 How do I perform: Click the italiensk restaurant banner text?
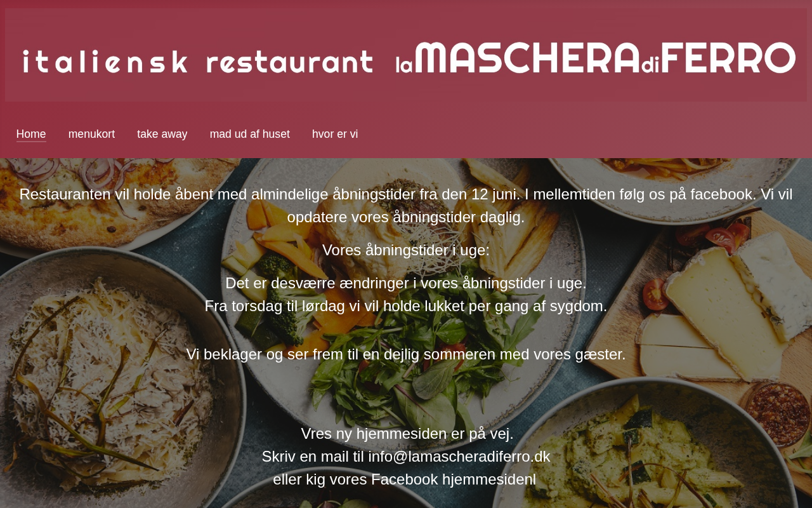(198, 62)
